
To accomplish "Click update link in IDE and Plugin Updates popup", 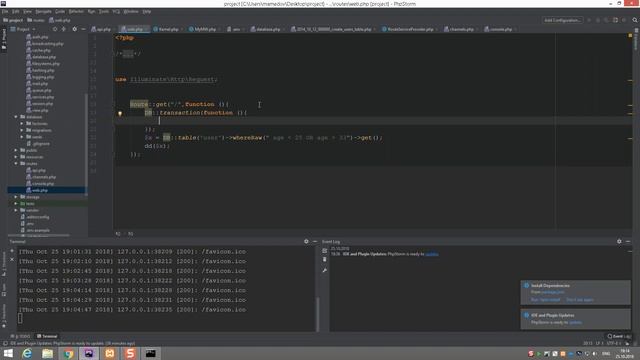I will [575, 322].
